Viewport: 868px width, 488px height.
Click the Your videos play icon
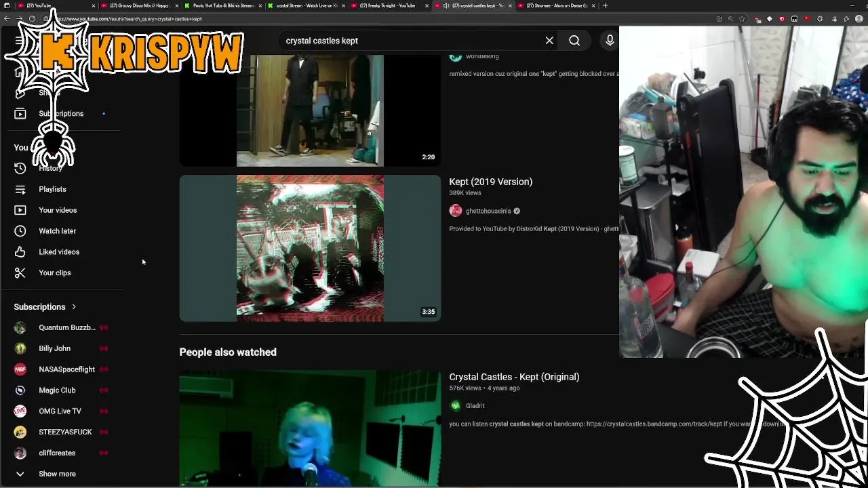[x=20, y=210]
